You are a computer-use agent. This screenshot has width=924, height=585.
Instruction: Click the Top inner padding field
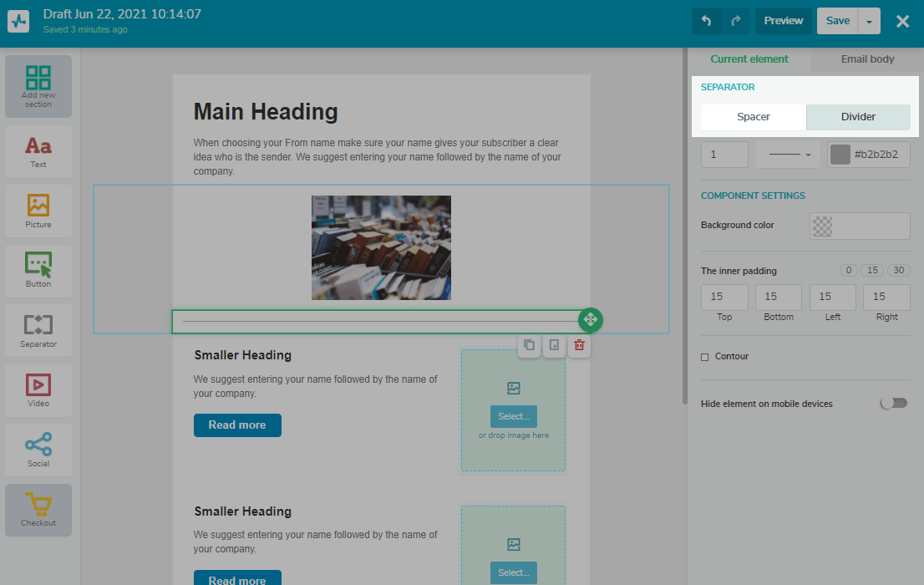pyautogui.click(x=723, y=297)
